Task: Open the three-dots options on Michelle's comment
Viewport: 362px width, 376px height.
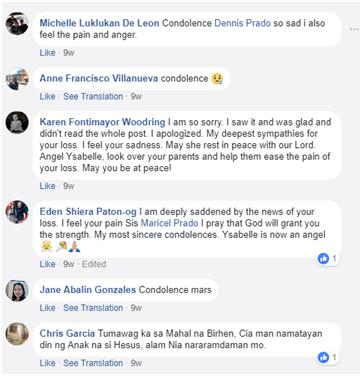Action: pyautogui.click(x=354, y=29)
